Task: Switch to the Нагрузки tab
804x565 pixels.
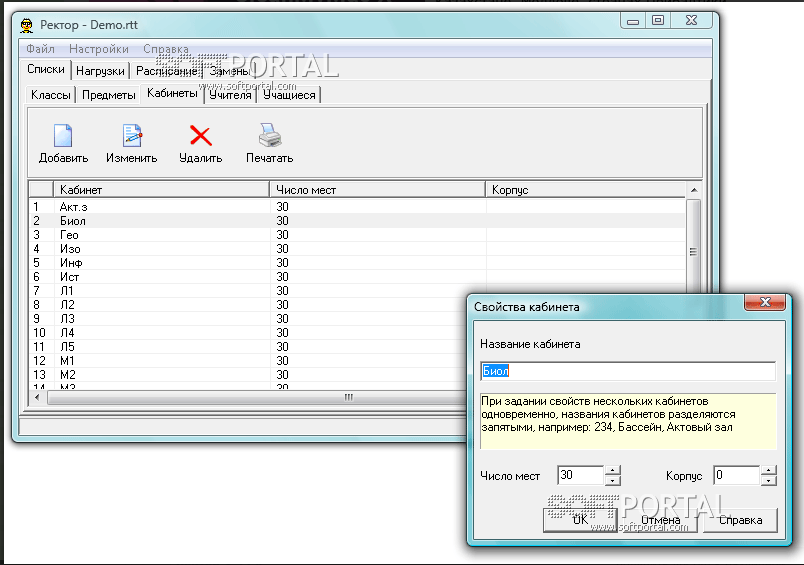Action: point(100,71)
